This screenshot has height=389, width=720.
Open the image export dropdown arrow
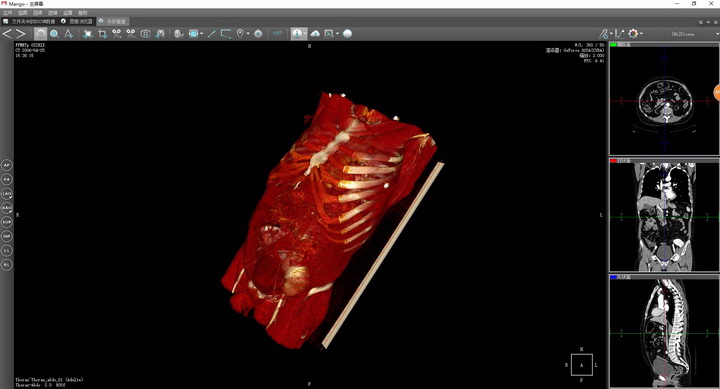pos(338,34)
